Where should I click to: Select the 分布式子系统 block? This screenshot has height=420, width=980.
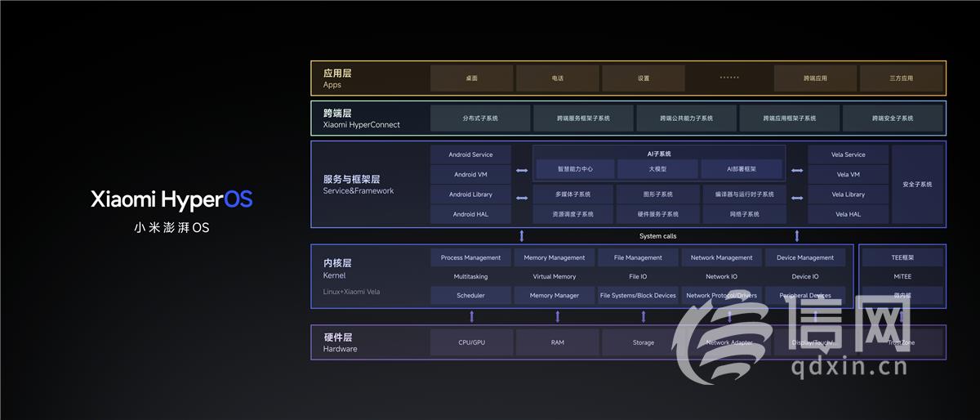[480, 118]
